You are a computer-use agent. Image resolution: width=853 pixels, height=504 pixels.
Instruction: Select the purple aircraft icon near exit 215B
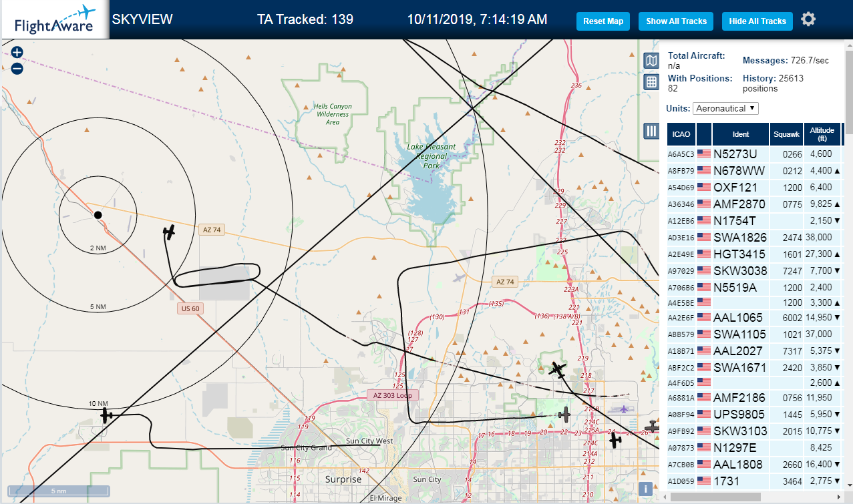pyautogui.click(x=624, y=409)
